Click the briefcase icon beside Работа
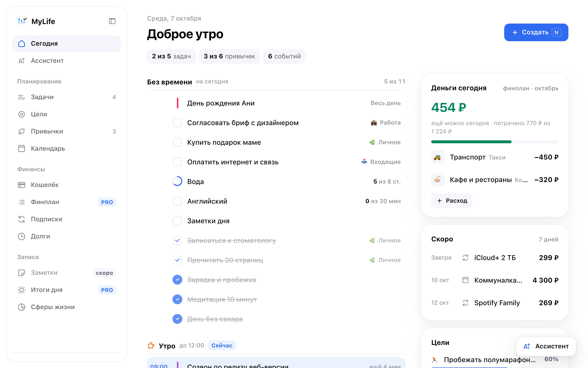588x368 pixels. coord(374,123)
